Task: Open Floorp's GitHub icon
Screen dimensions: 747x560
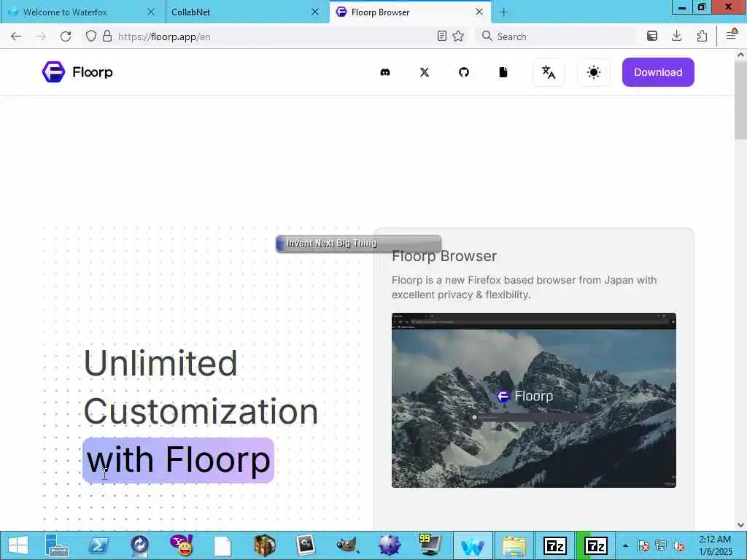Action: (463, 72)
